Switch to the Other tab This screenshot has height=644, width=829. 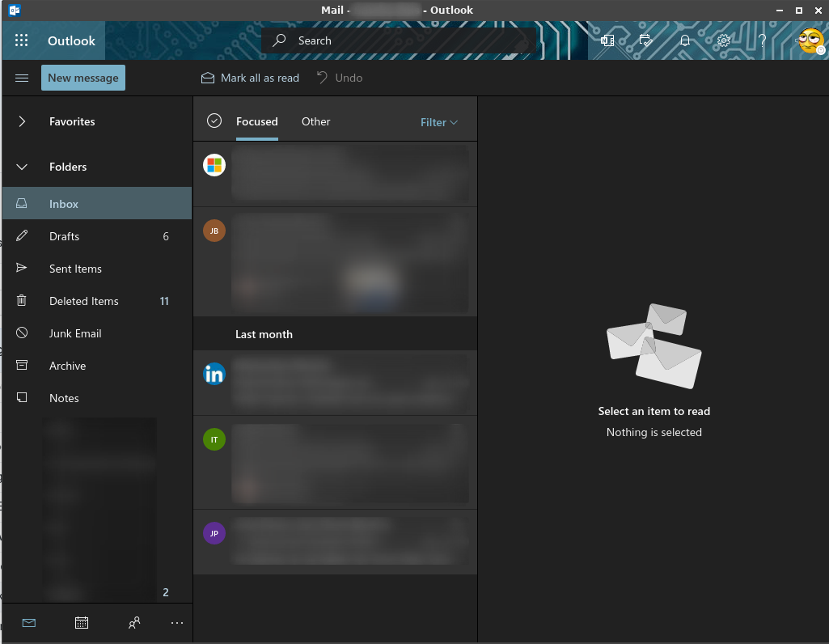tap(315, 121)
